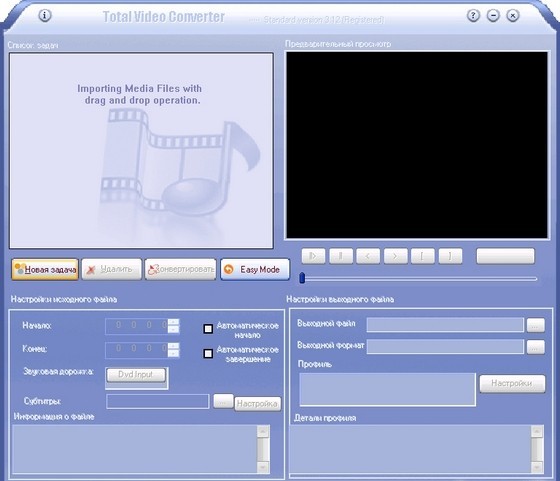
Task: Click the Начало time field
Action: click(136, 326)
